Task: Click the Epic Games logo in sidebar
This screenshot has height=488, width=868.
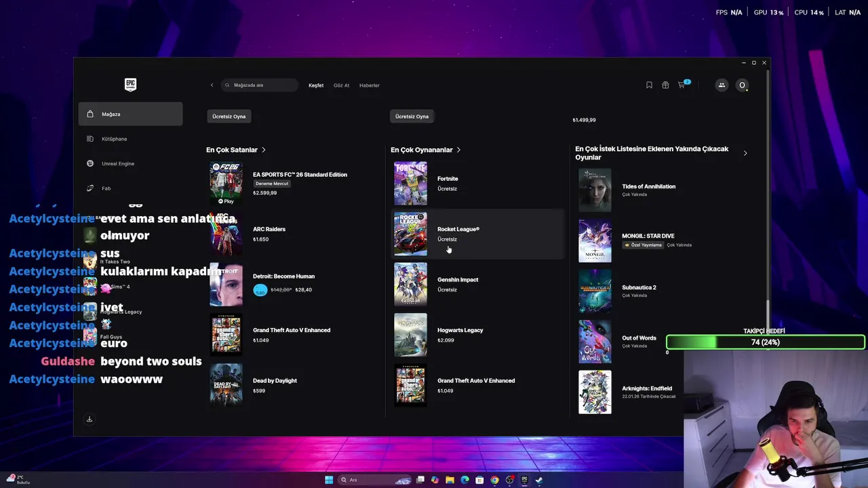Action: pyautogui.click(x=130, y=84)
